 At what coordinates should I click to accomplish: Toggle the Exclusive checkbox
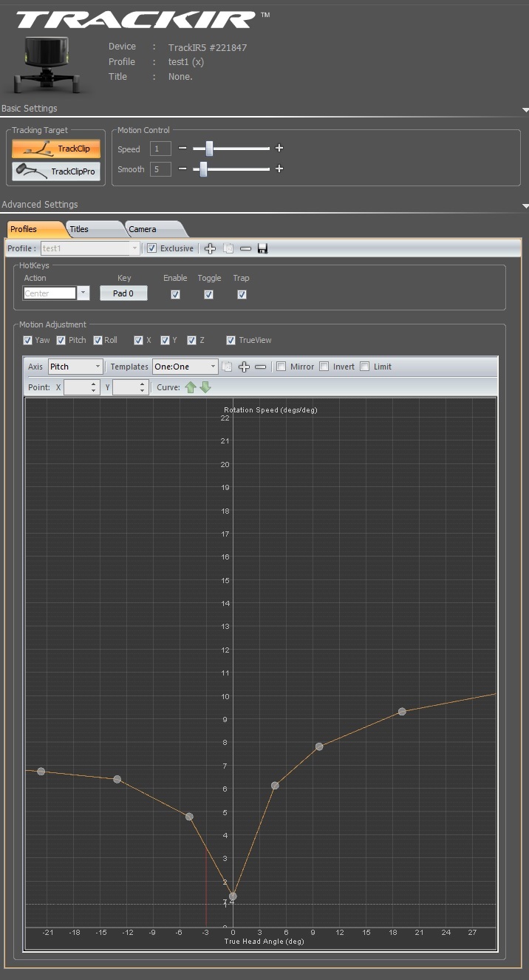pos(151,248)
